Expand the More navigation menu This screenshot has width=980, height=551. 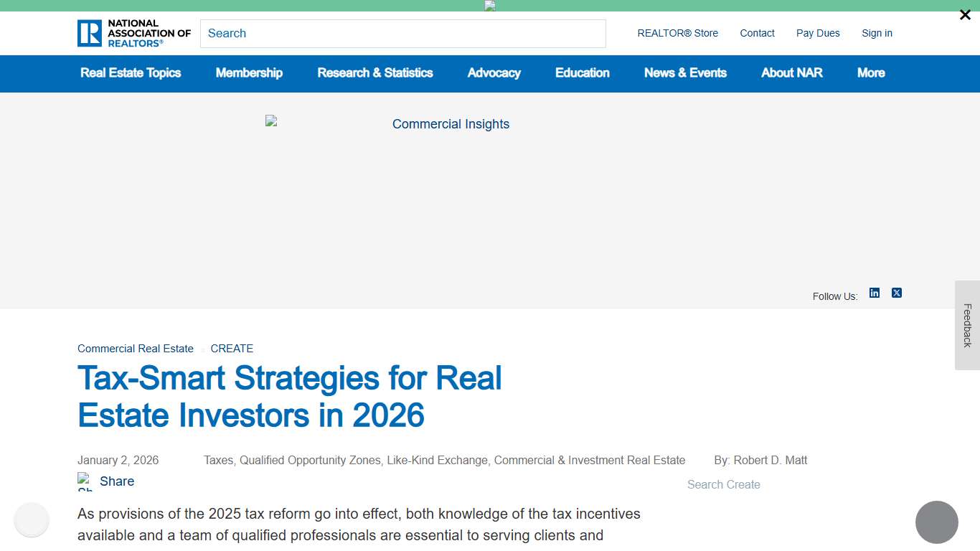tap(870, 73)
